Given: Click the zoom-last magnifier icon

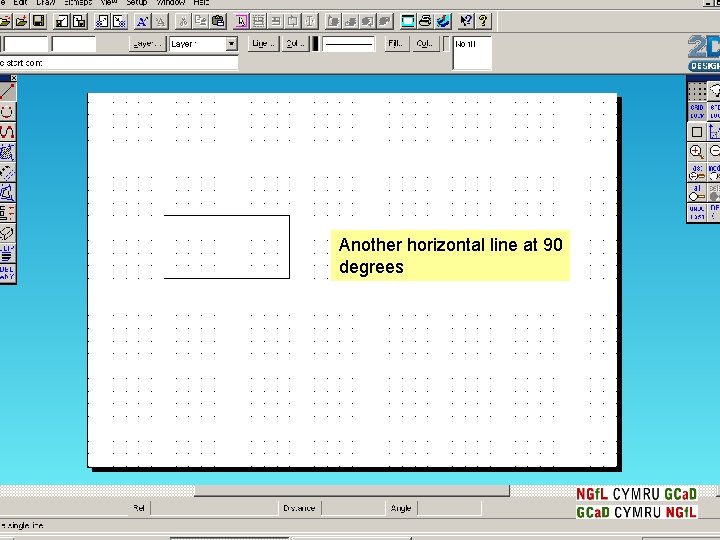Looking at the screenshot, I should pos(697,172).
